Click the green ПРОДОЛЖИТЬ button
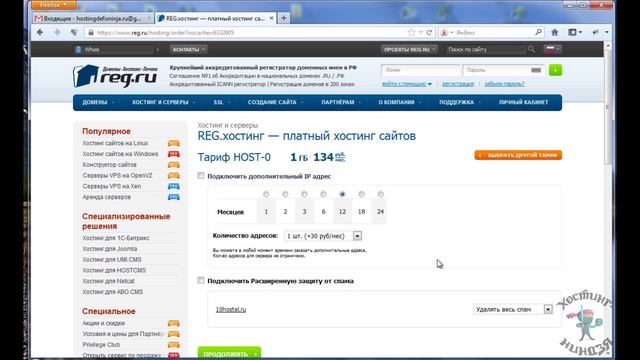Screen dimensions: 640x360 pos(229,353)
